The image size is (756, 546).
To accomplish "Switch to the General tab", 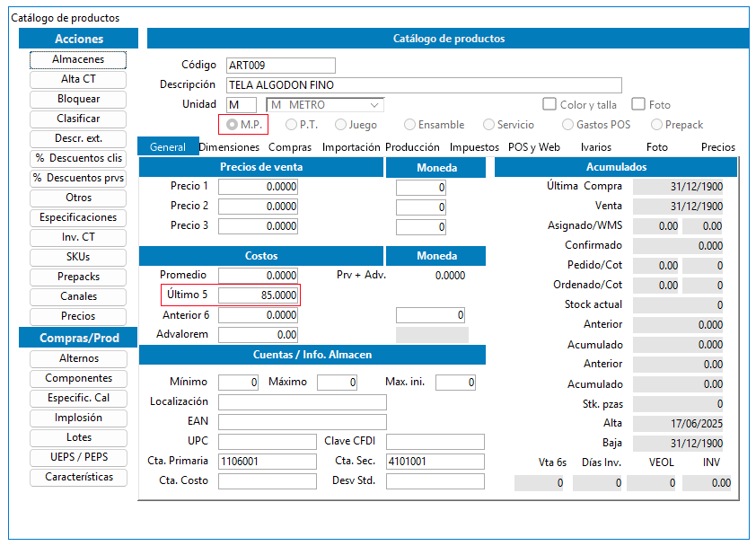I will coord(168,146).
